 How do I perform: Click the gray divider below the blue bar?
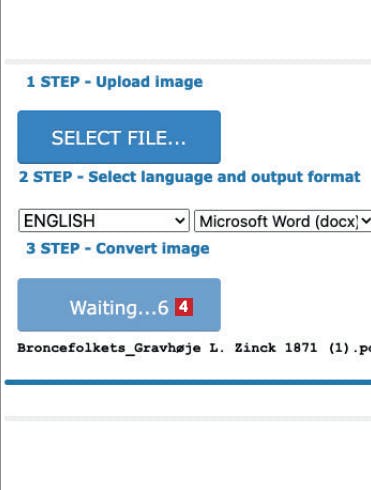[188, 418]
